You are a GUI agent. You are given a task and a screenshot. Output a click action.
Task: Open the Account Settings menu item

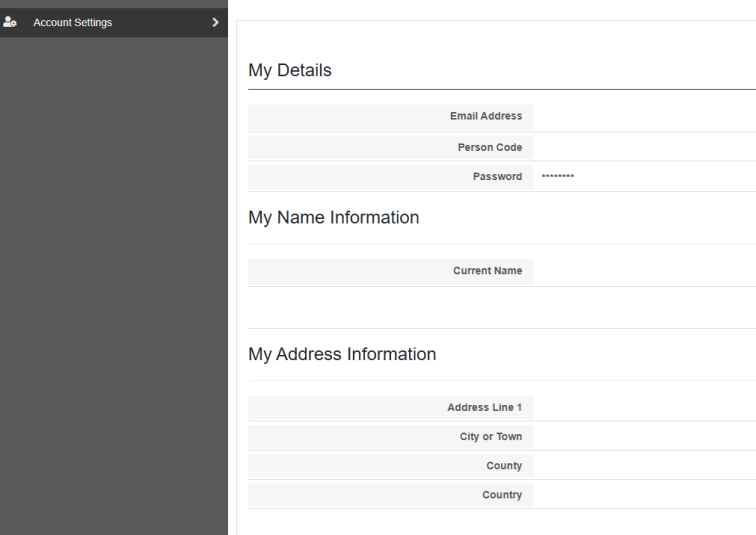pos(114,22)
